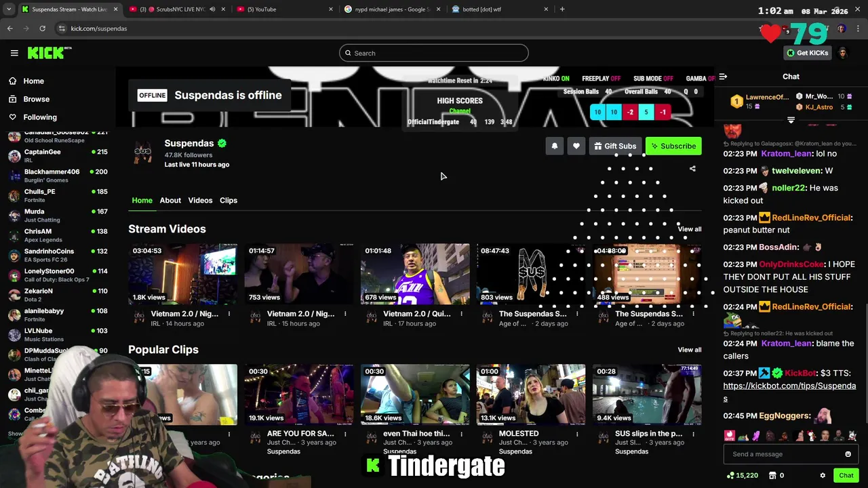This screenshot has width=868, height=488.
Task: Open kickbot tips link in chat
Action: [x=789, y=392]
